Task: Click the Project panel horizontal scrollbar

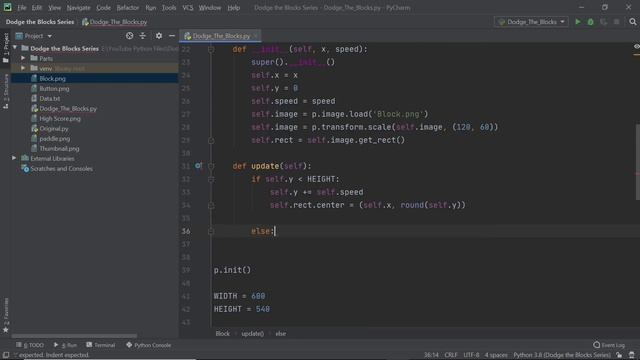Action: point(74,336)
